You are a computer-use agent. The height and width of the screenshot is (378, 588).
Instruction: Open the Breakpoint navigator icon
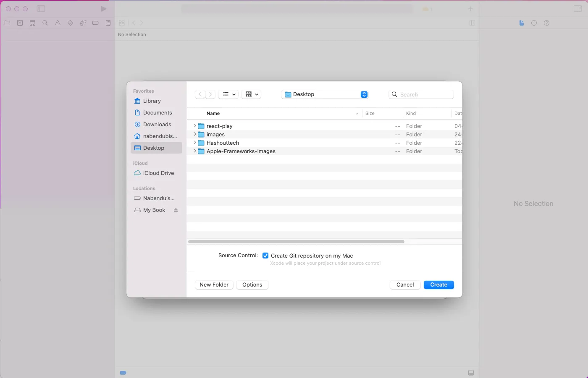coord(95,23)
